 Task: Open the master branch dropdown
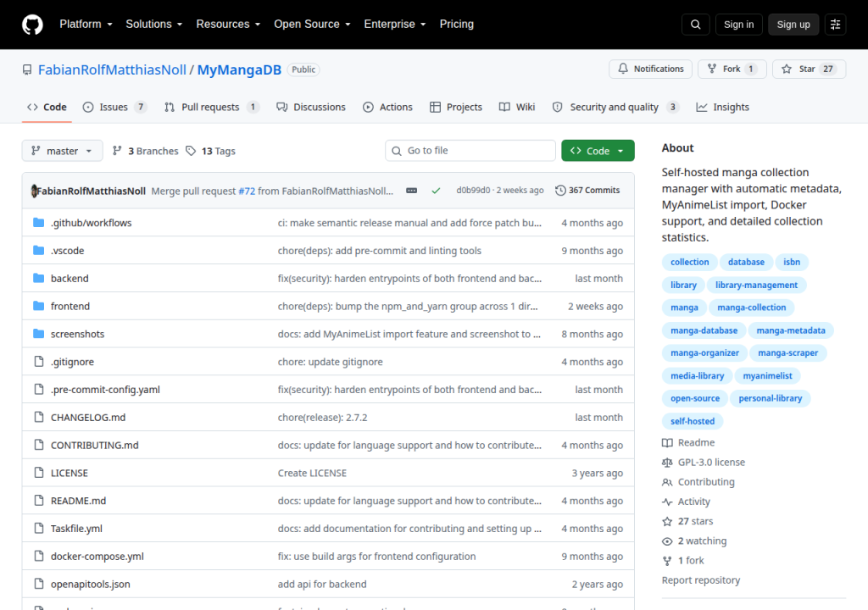62,151
